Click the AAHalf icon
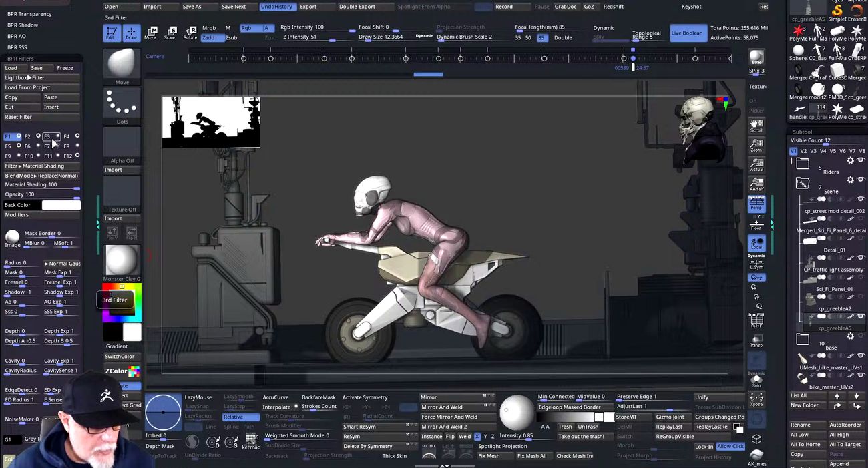 pyautogui.click(x=756, y=184)
